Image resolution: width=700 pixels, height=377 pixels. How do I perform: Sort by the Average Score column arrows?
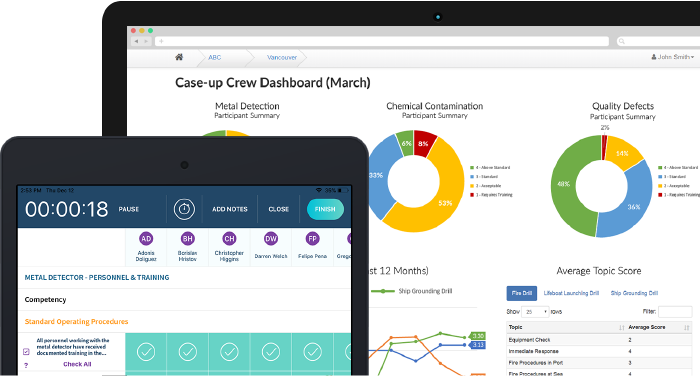coord(687,328)
